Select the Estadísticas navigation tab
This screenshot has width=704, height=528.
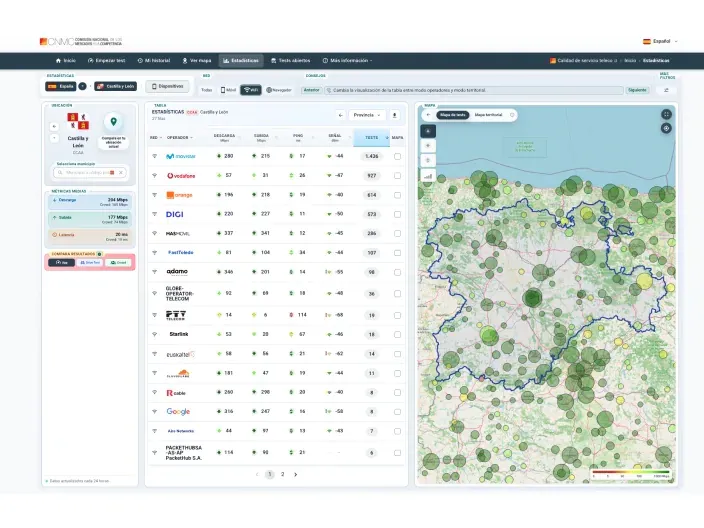pos(241,61)
